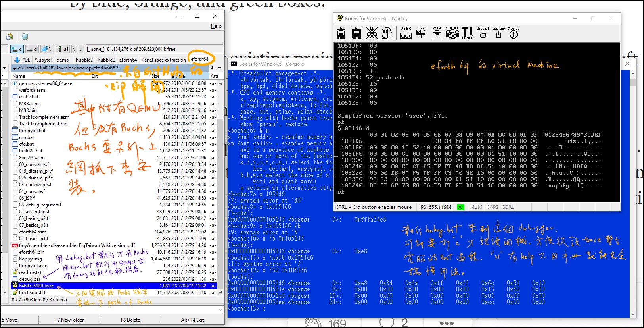Screen dimensions: 644x328
Task: Switch to the *Jupyter folder tab
Action: pos(43,60)
